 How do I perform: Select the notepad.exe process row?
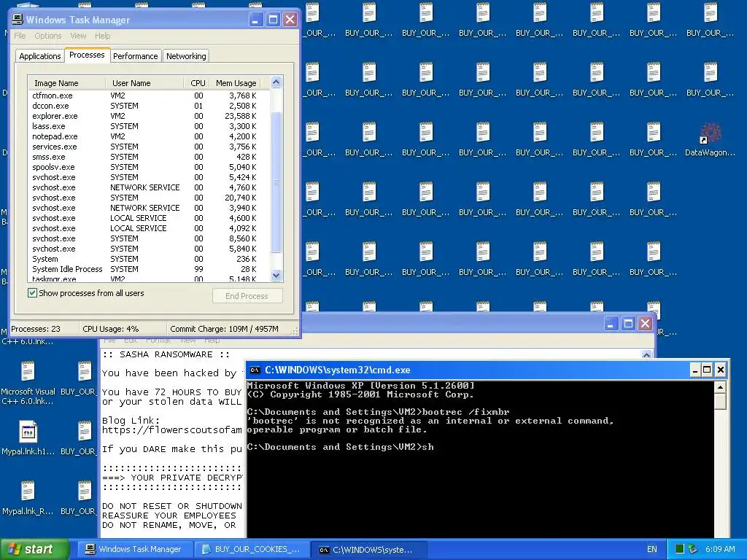pyautogui.click(x=149, y=136)
